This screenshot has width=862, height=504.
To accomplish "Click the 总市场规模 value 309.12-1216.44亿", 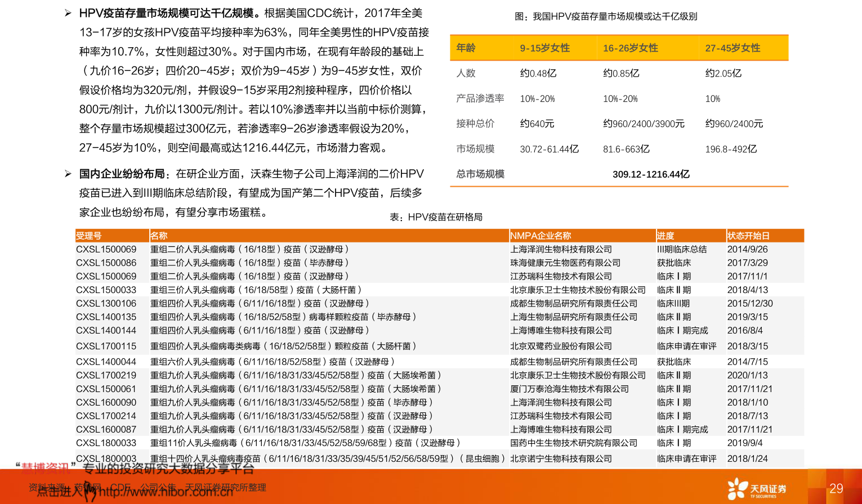I will [x=651, y=174].
